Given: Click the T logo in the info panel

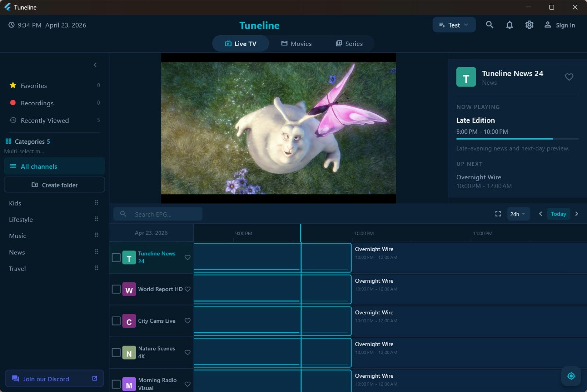Looking at the screenshot, I should [466, 77].
